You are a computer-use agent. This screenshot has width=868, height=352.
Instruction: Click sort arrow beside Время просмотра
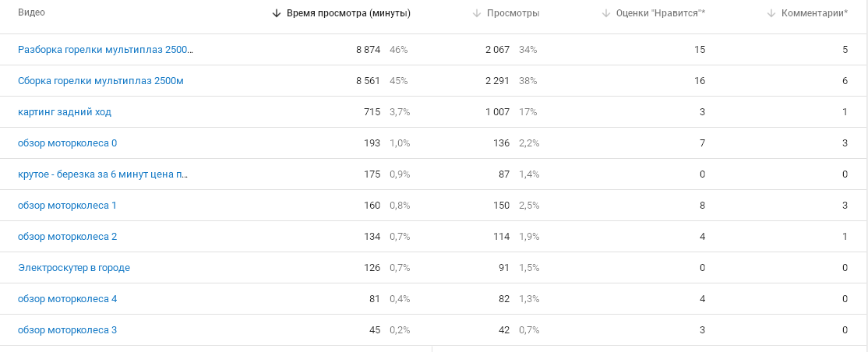[277, 13]
